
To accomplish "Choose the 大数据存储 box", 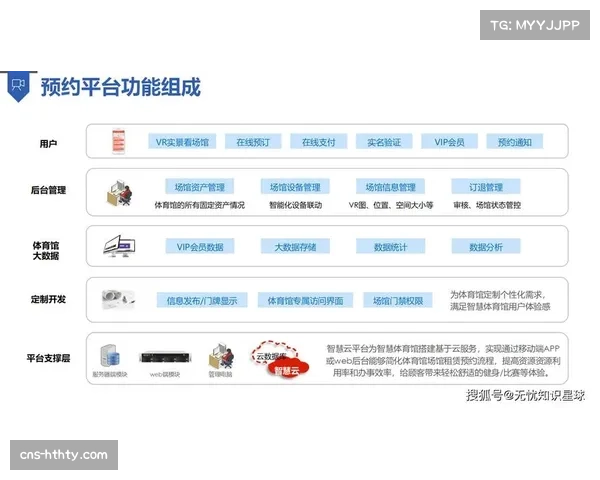I will click(x=295, y=247).
